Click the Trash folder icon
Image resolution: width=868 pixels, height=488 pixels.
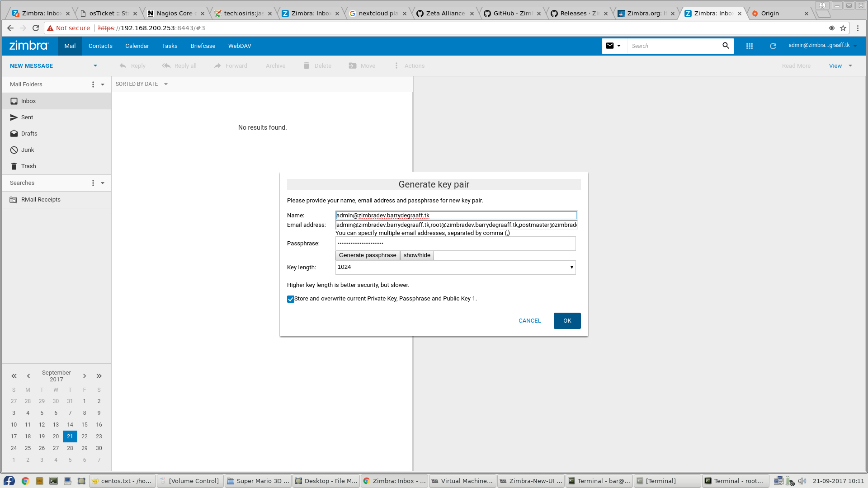coord(14,166)
